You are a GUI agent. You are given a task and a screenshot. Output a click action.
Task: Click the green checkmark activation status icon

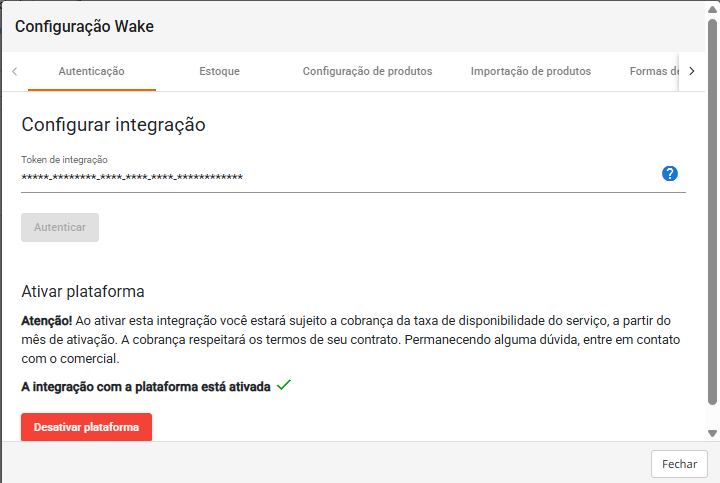tap(284, 385)
